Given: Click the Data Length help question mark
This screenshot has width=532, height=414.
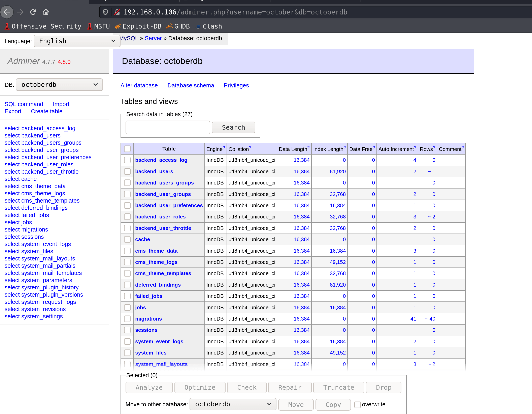Looking at the screenshot, I should [308, 147].
